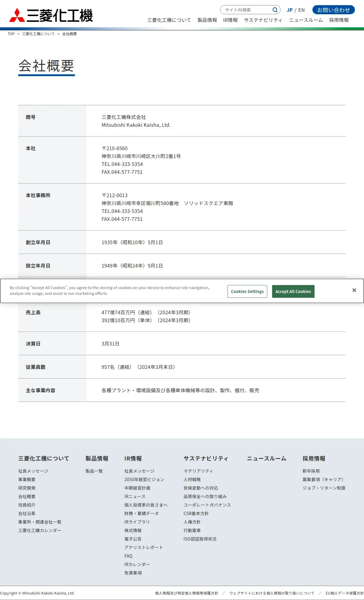Open CSR基本方針 footer link
Screen dimensions: 364x600
pos(196,514)
